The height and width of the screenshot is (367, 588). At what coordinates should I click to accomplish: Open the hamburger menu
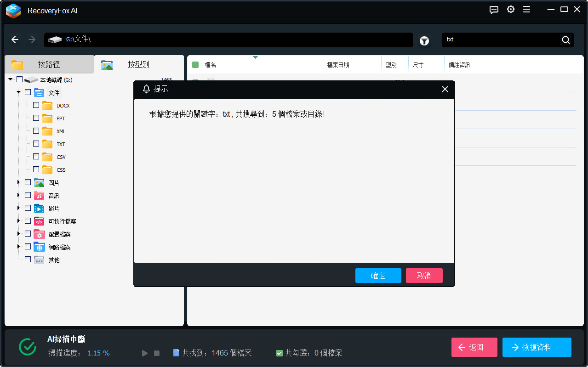pyautogui.click(x=526, y=9)
